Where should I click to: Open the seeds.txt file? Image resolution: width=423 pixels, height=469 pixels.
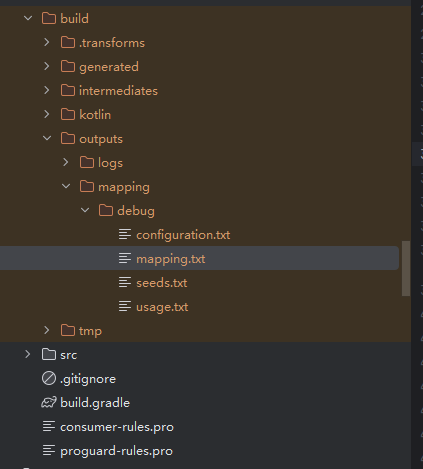162,283
